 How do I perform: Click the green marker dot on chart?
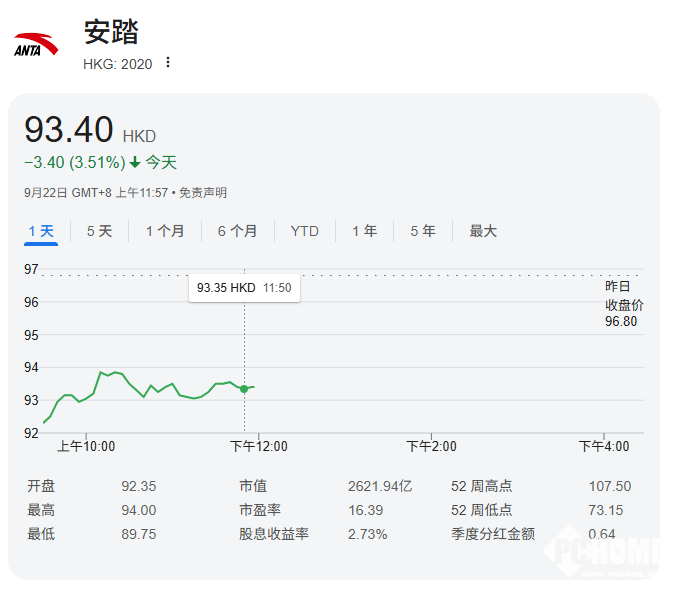(x=244, y=388)
